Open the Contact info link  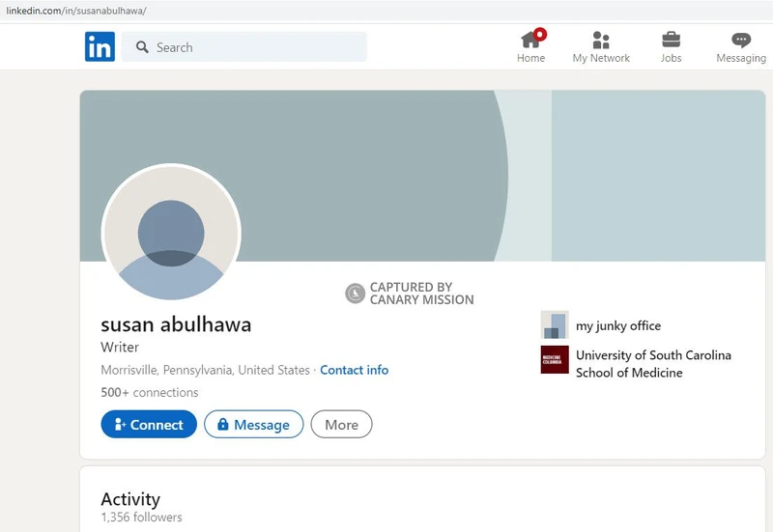point(354,370)
